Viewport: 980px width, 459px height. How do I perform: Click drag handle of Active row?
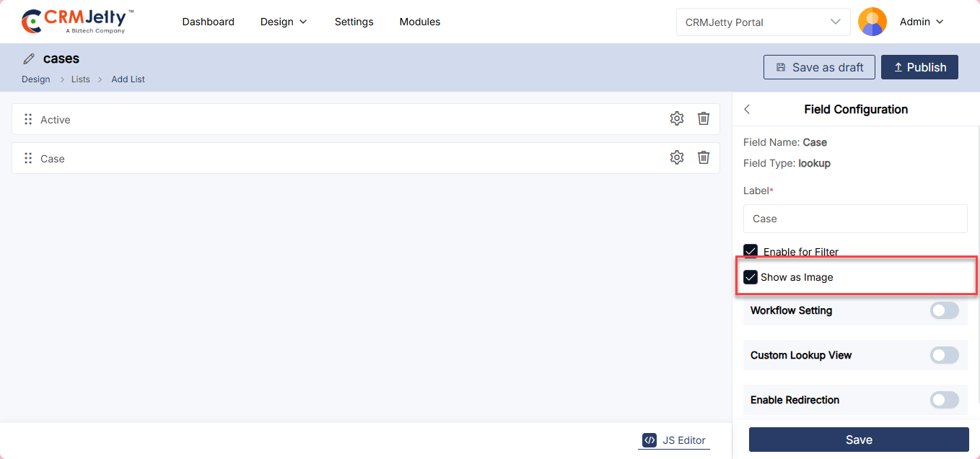28,120
